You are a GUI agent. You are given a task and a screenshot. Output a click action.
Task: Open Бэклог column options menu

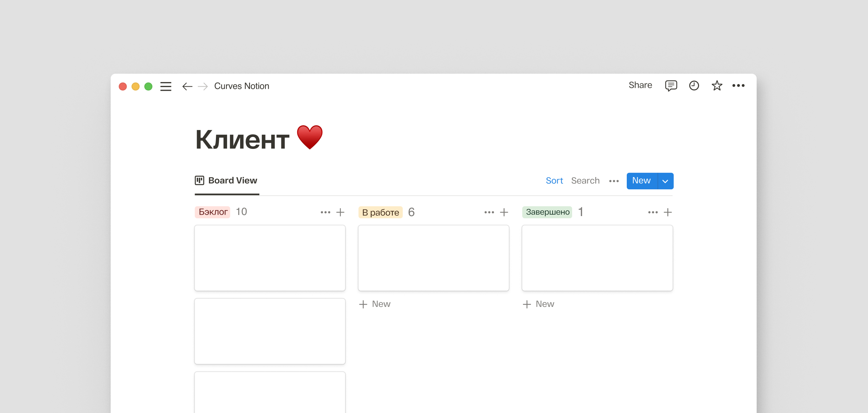pos(325,212)
